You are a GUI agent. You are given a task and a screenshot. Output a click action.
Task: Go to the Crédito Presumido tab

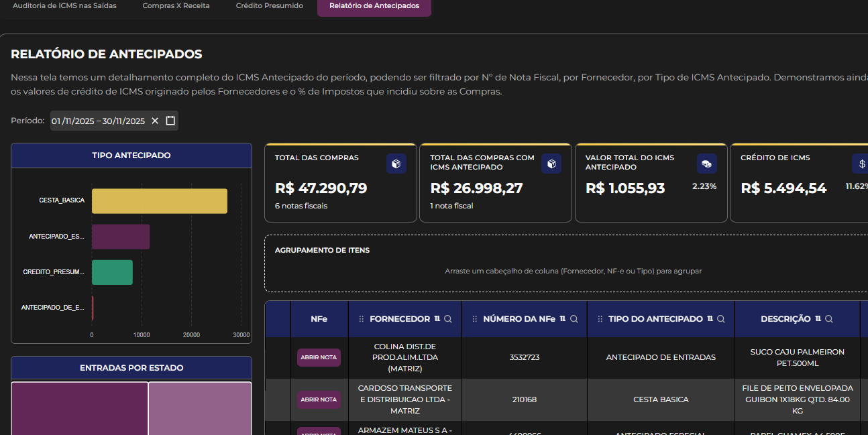pos(269,6)
